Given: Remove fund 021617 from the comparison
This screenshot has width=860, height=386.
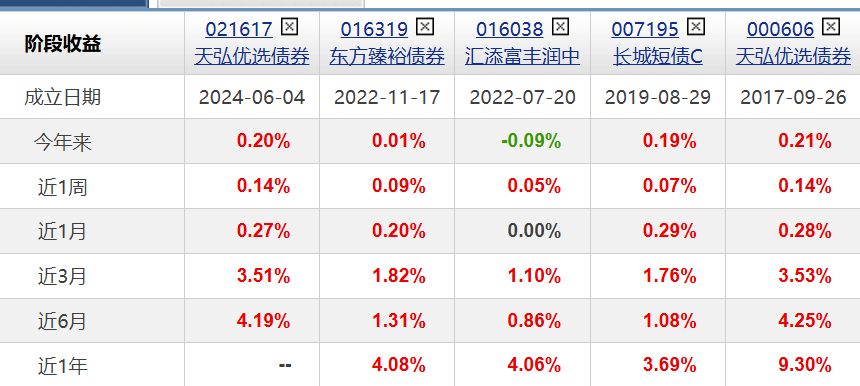Looking at the screenshot, I should coord(289,26).
